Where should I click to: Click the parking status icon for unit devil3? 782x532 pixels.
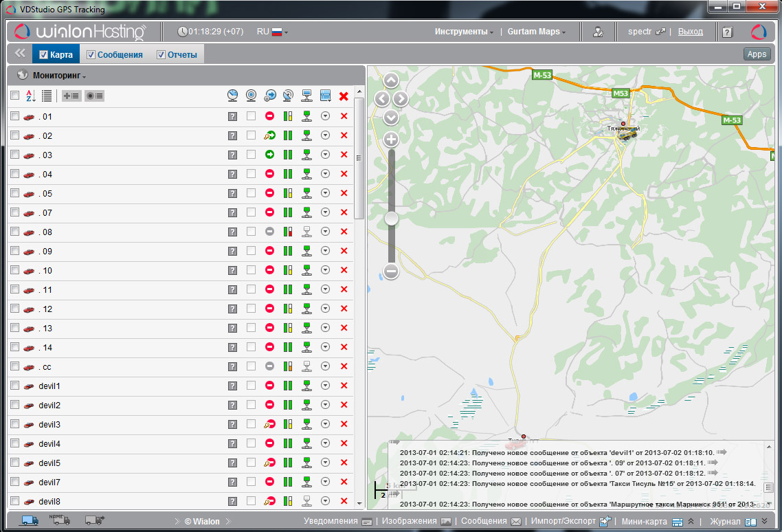[270, 424]
